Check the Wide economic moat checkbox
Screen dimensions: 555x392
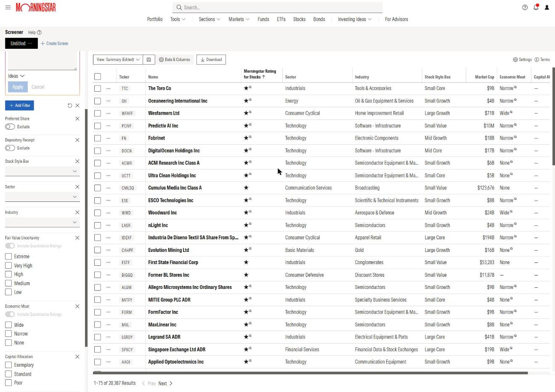[8, 325]
